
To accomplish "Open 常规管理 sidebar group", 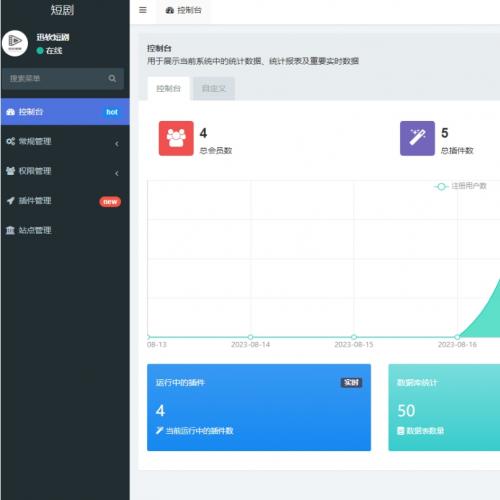I will (x=65, y=142).
